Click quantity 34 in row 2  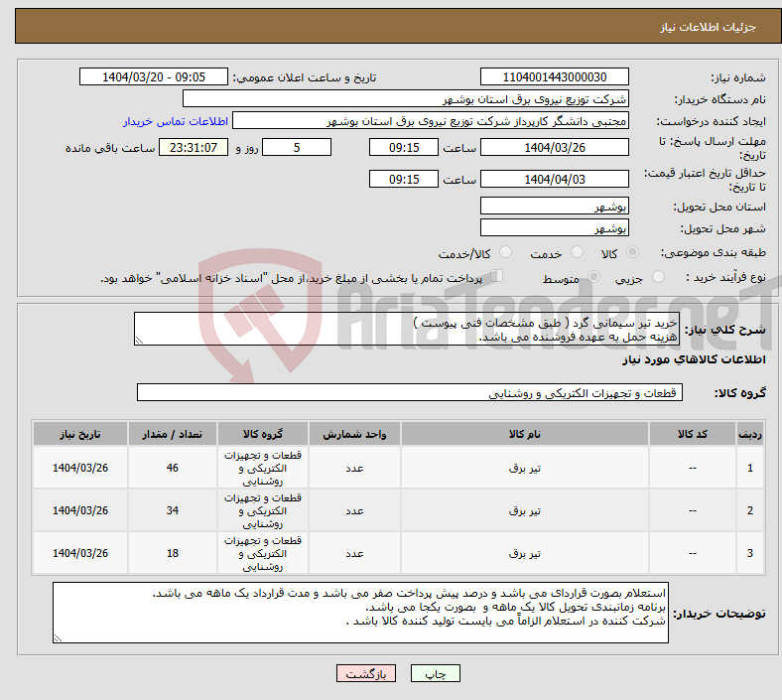(172, 510)
